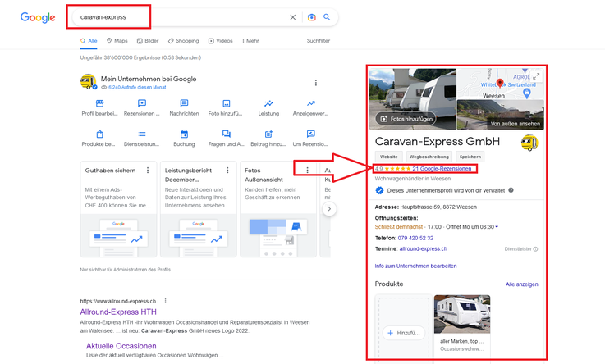Clear the search box with the X icon
Screen dimensions: 605x364
pyautogui.click(x=293, y=17)
